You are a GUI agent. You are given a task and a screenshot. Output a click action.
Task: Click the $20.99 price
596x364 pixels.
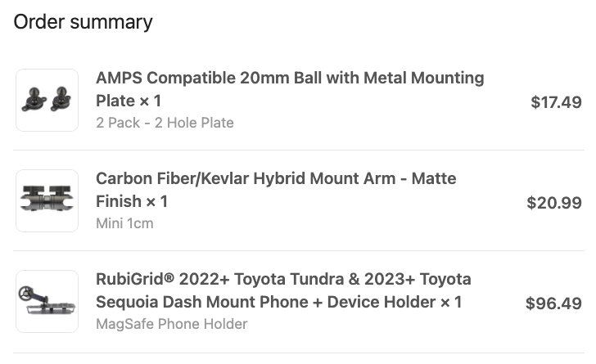click(554, 203)
